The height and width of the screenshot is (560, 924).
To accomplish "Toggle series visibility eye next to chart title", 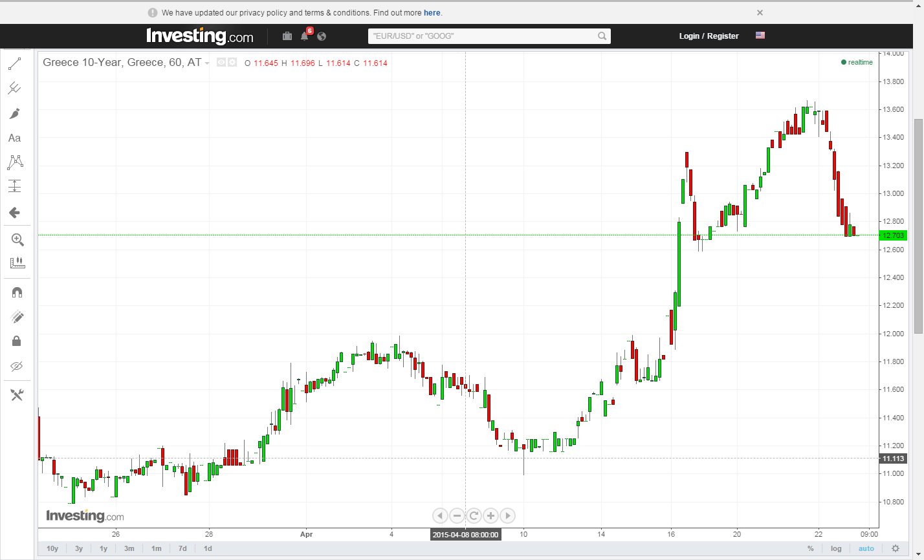I will click(221, 62).
